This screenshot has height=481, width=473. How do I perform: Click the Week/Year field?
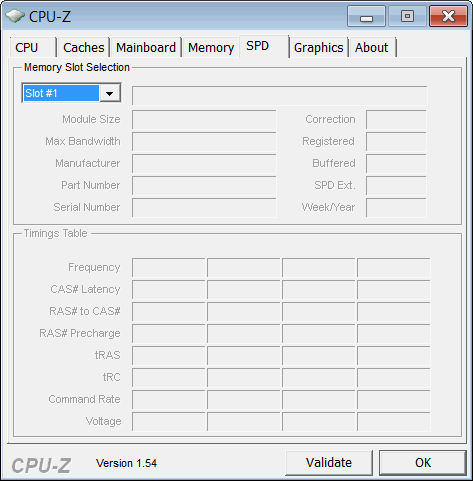[x=396, y=207]
